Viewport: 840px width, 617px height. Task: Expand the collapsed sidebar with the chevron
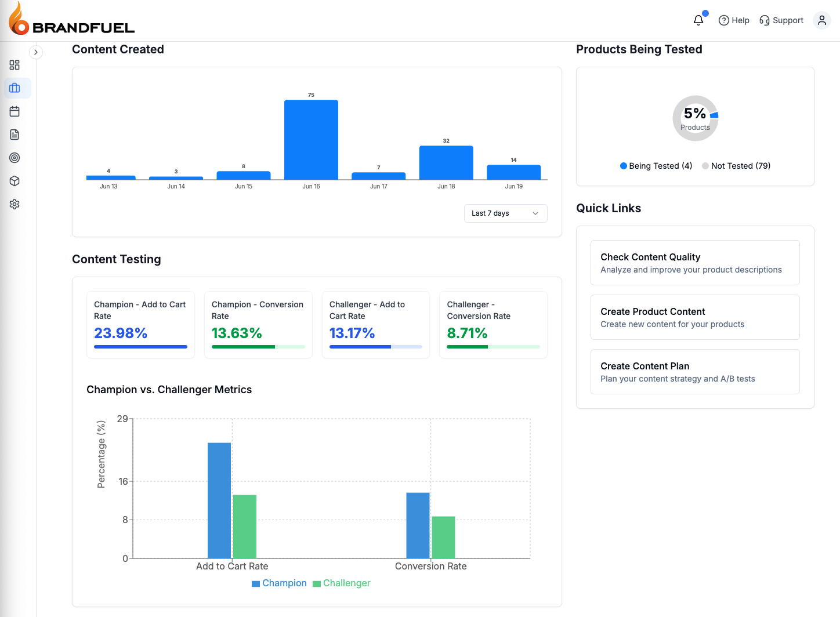36,52
